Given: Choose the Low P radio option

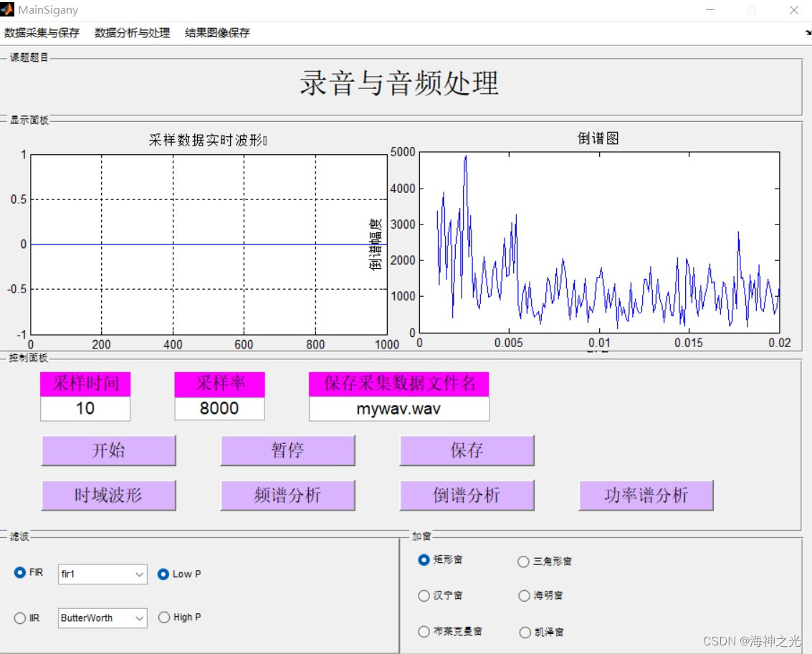Looking at the screenshot, I should 163,574.
